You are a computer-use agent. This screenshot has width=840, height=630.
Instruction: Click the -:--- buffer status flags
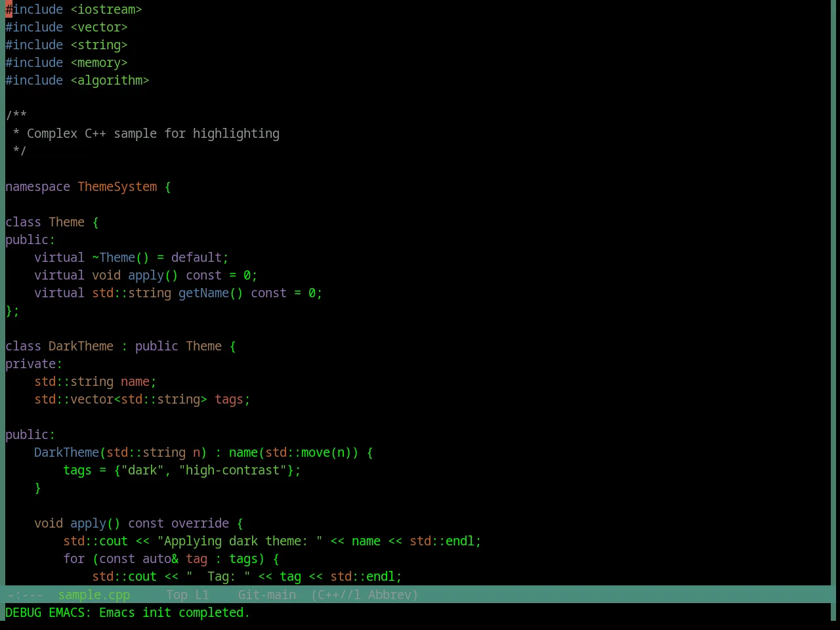click(x=24, y=595)
